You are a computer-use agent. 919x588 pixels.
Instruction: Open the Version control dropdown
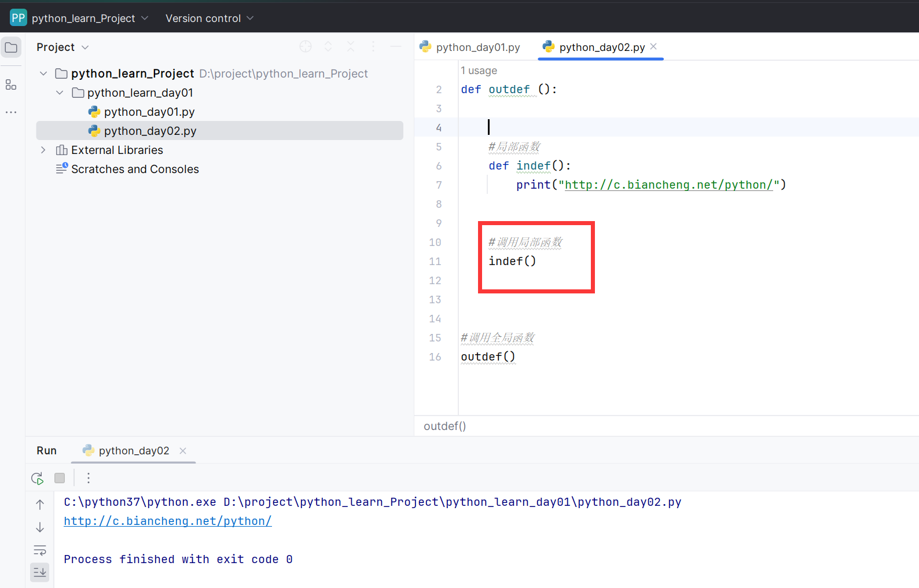209,19
